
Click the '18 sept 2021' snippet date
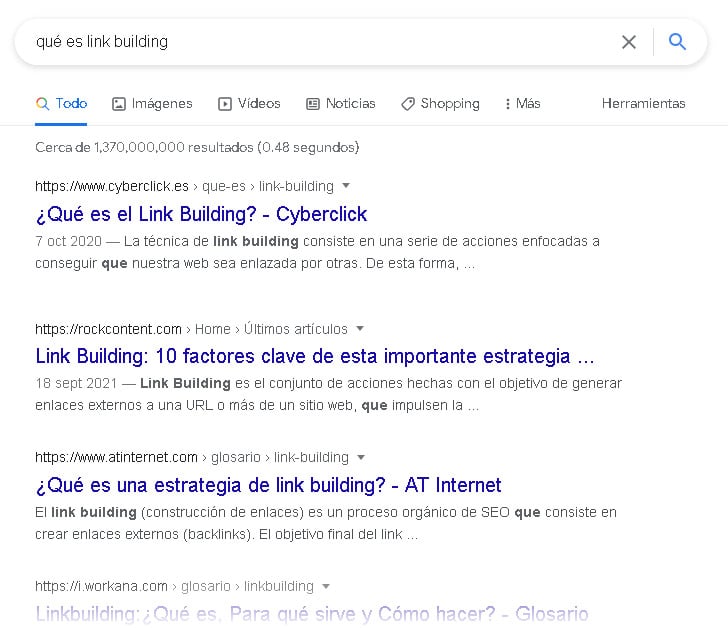tap(76, 383)
